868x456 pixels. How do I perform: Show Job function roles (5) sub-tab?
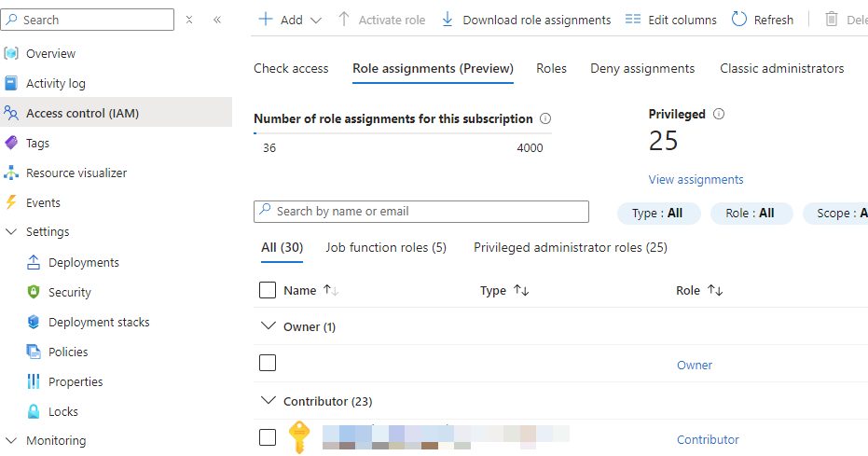click(386, 247)
